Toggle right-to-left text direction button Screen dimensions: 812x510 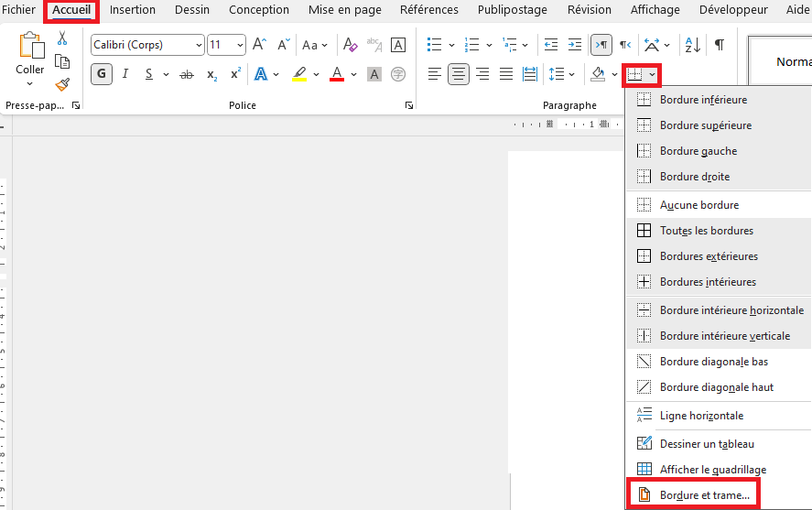click(x=625, y=45)
